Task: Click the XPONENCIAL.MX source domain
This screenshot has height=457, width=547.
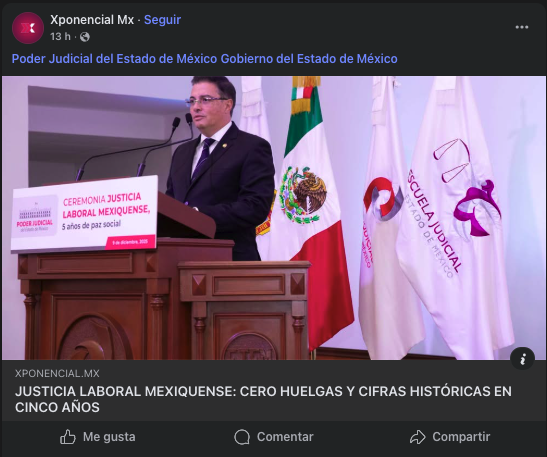Action: click(x=57, y=373)
